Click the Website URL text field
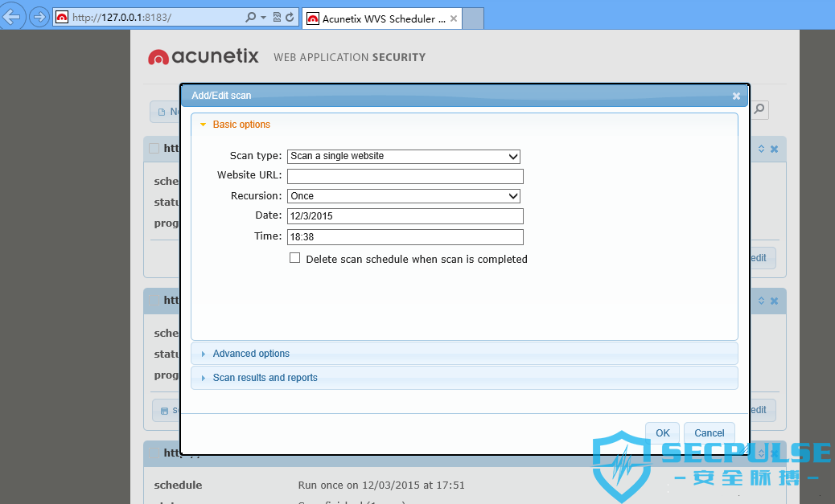 (405, 176)
